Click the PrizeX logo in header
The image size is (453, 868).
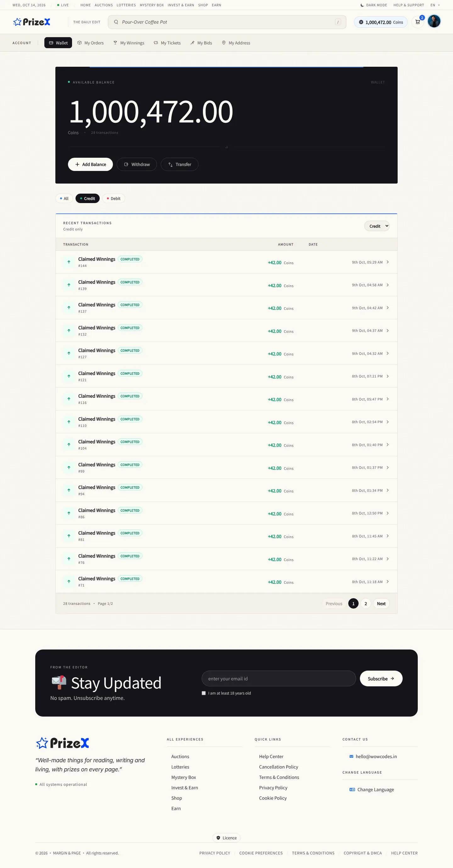click(32, 22)
